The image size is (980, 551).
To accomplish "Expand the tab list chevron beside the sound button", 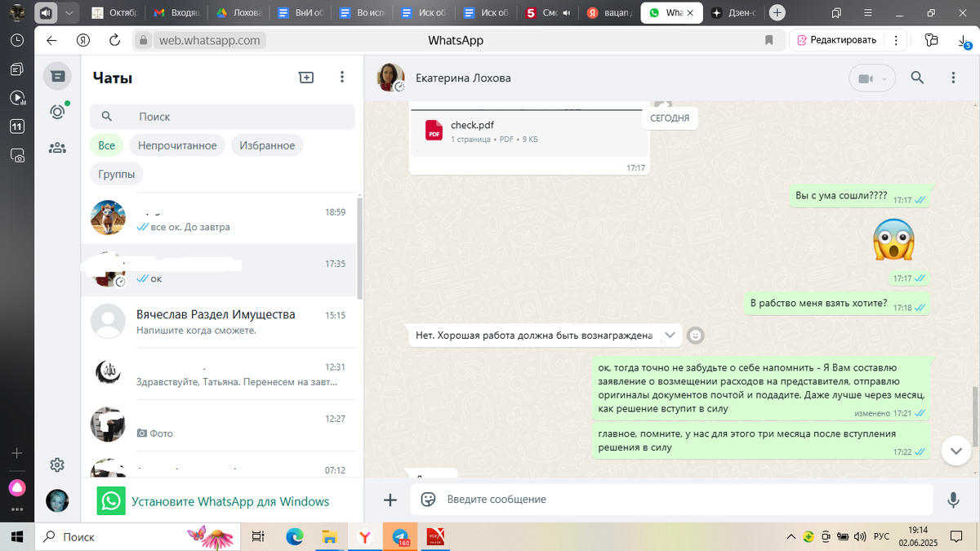I will pyautogui.click(x=69, y=13).
